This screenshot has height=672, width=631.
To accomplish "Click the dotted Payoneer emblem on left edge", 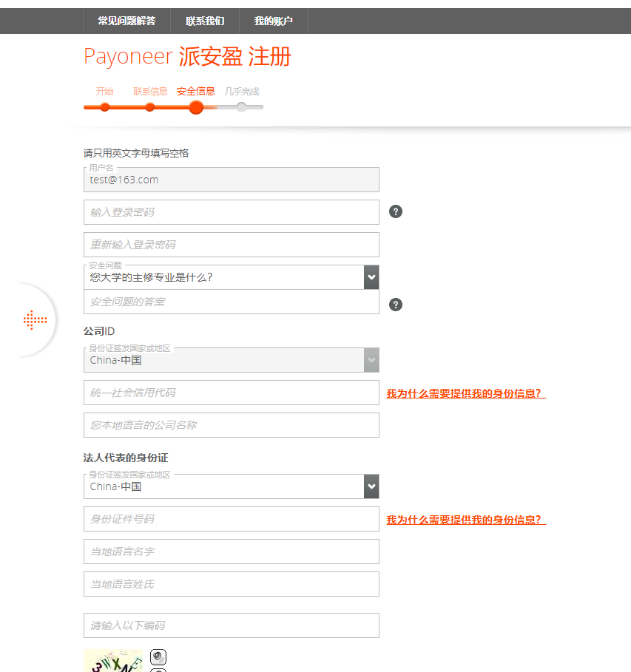I will pos(36,319).
